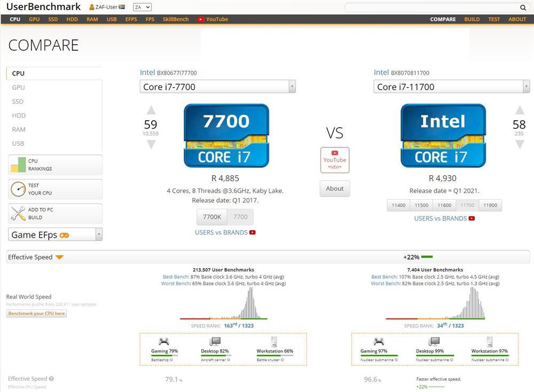Click the Workstation 97% tower icon
Viewport: 534px width, 392px height.
(x=489, y=341)
